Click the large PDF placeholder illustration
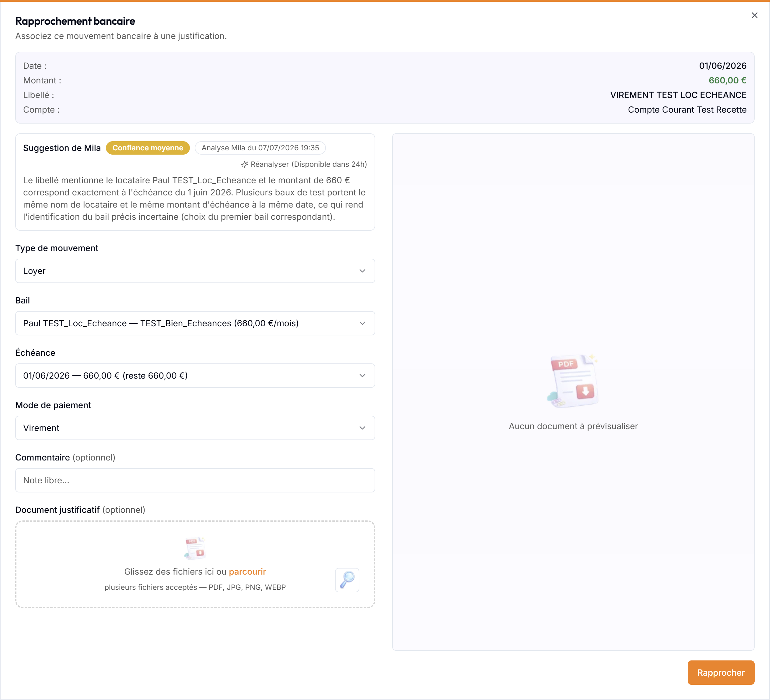The image size is (779, 700). (x=573, y=381)
